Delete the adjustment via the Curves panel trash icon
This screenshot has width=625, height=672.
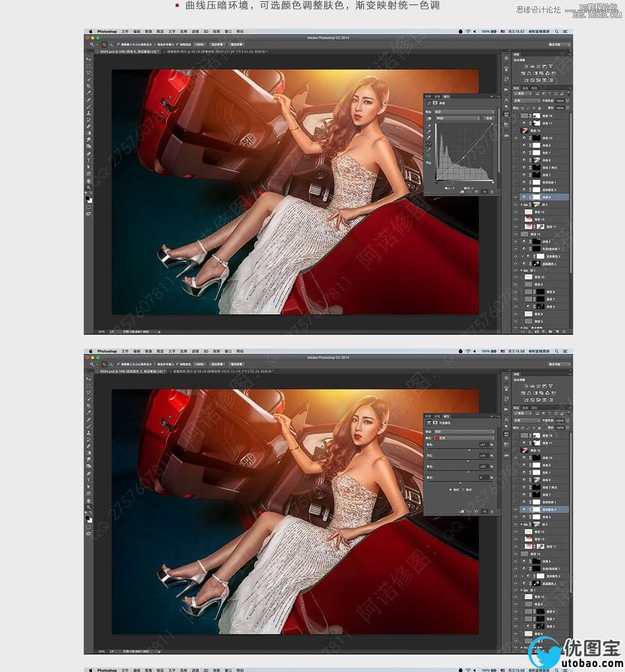[x=492, y=192]
